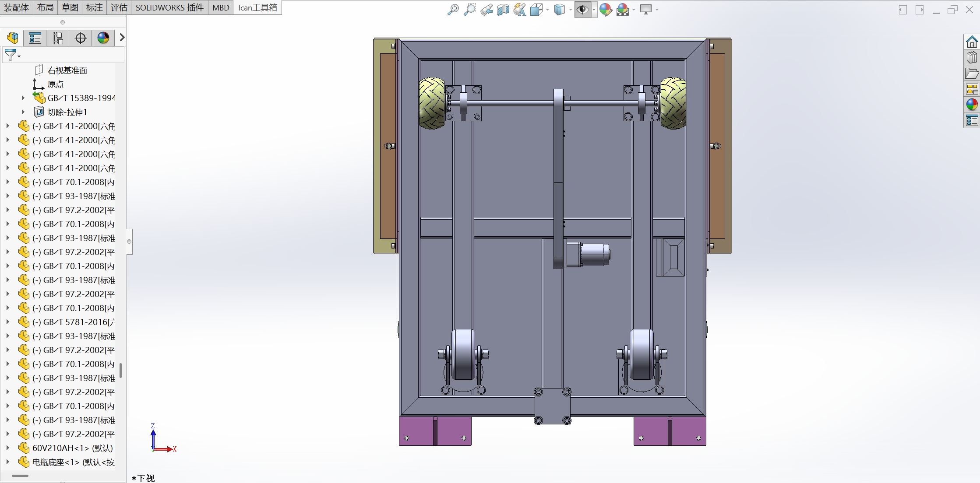
Task: Click the Edit Appearance color ball icon
Action: point(606,10)
